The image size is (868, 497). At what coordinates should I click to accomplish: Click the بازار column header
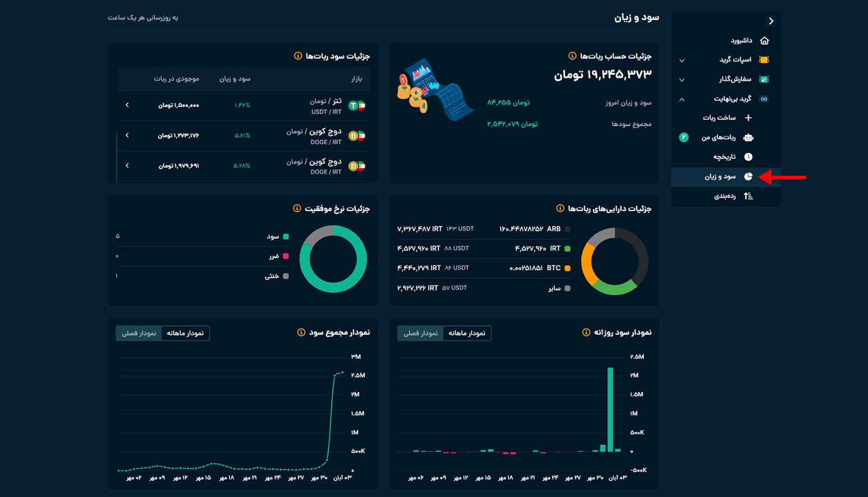357,79
